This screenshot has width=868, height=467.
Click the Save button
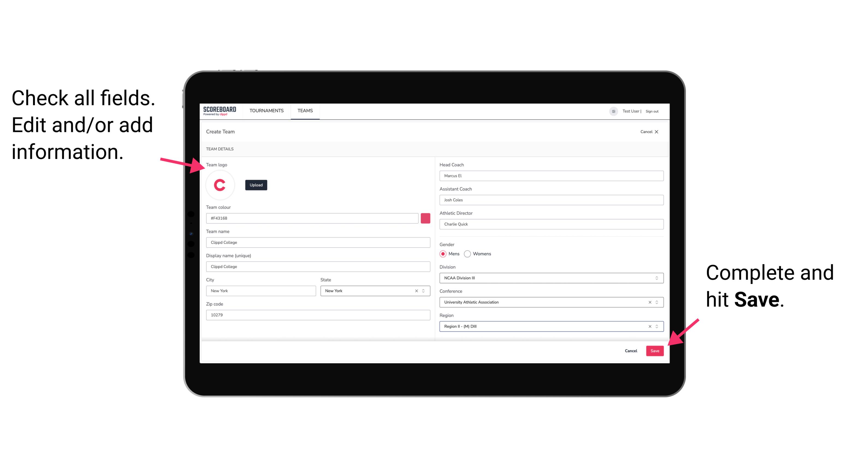(x=655, y=351)
